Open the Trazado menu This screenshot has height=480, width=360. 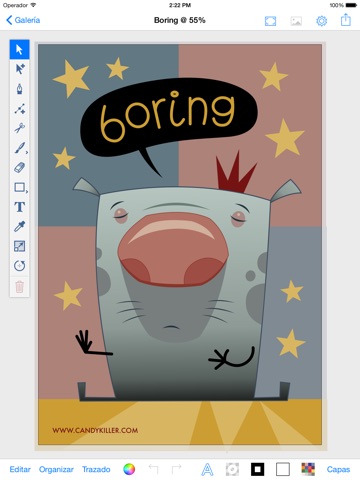pos(96,469)
